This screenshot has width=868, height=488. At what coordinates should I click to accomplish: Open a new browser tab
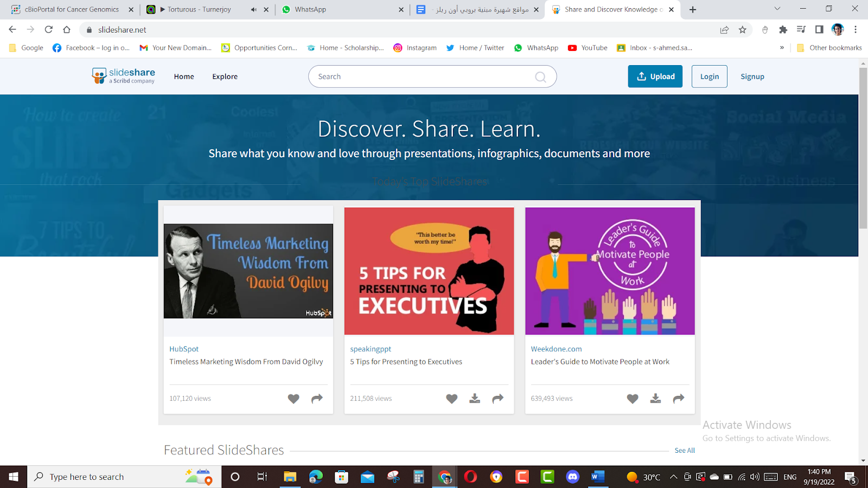[693, 10]
